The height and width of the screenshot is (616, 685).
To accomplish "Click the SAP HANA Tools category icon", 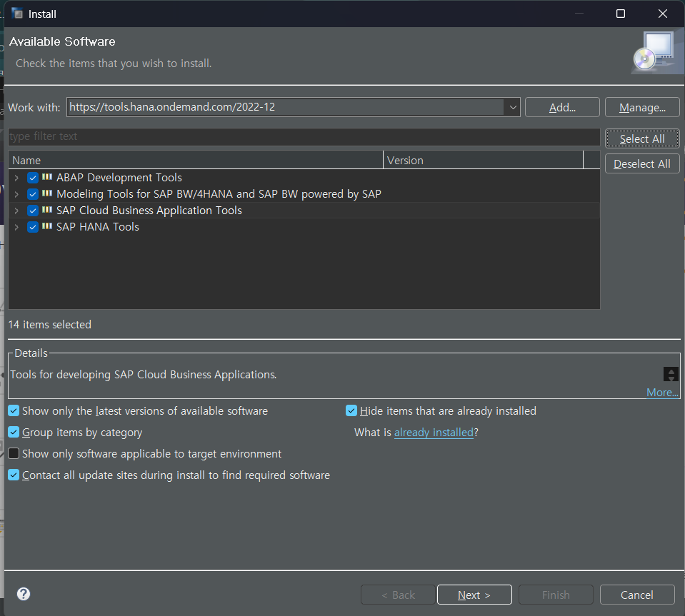I will (x=46, y=226).
